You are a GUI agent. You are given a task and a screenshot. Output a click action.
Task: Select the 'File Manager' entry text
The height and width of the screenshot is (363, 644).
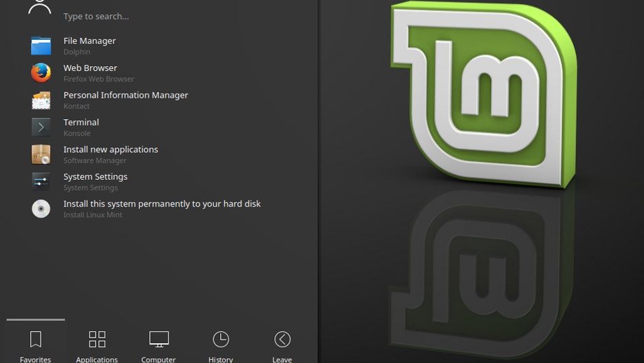tap(89, 41)
